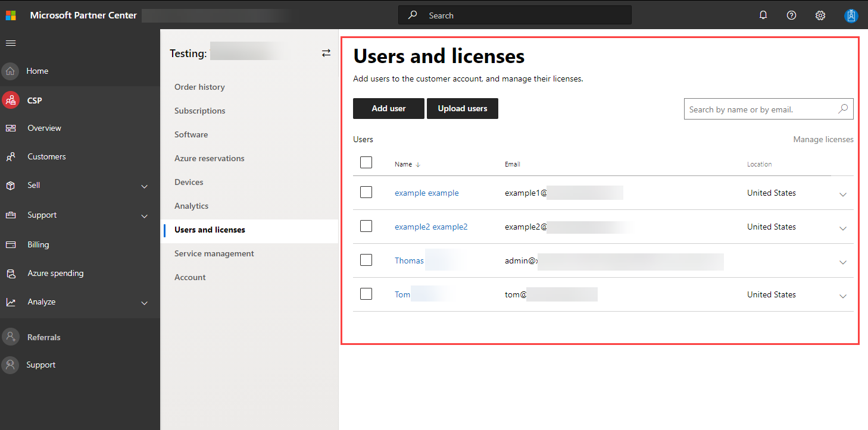Open the help question mark icon

(791, 15)
